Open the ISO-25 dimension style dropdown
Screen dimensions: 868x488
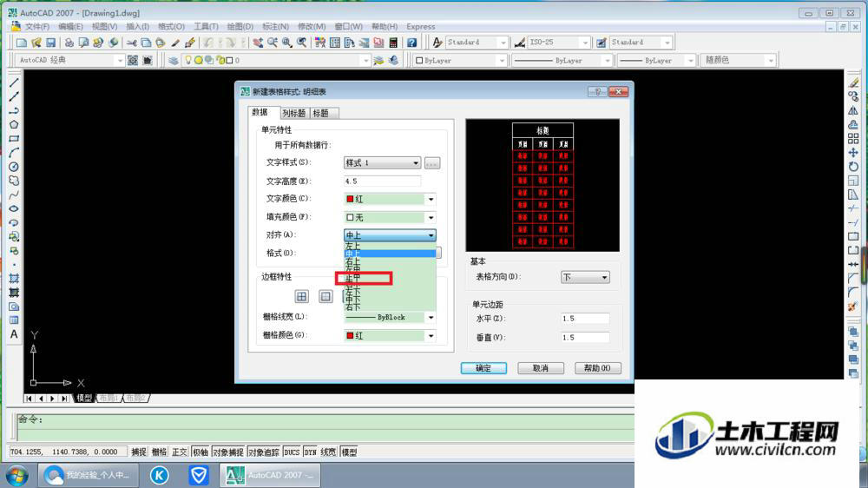(x=558, y=42)
